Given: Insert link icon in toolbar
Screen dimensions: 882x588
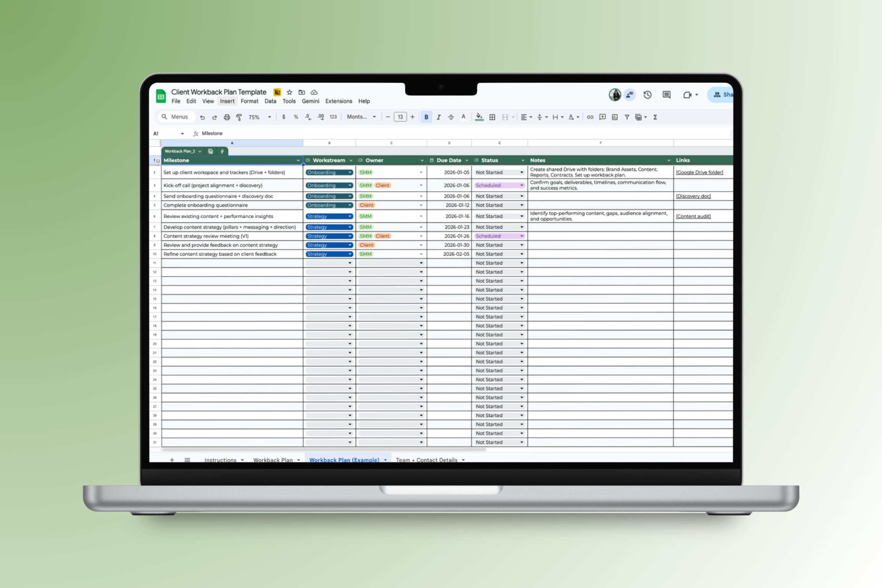Looking at the screenshot, I should tap(590, 117).
